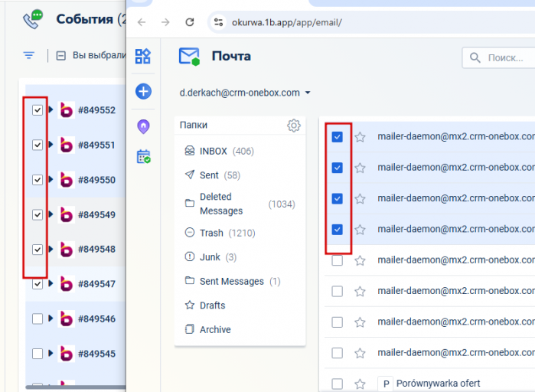Viewport: 535px width, 392px height.
Task: Open the Drafts folder
Action: click(240, 305)
